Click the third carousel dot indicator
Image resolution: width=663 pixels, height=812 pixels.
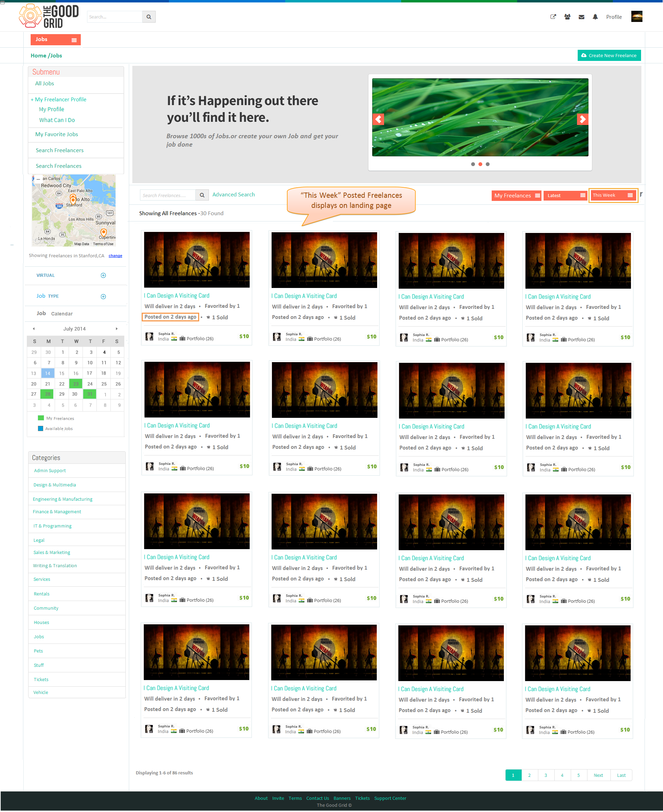click(488, 164)
